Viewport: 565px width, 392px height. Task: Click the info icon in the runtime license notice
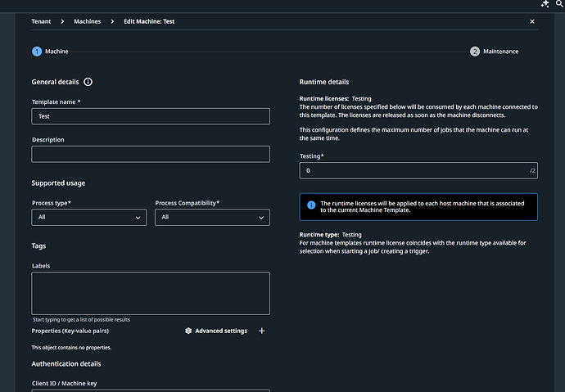pos(311,205)
